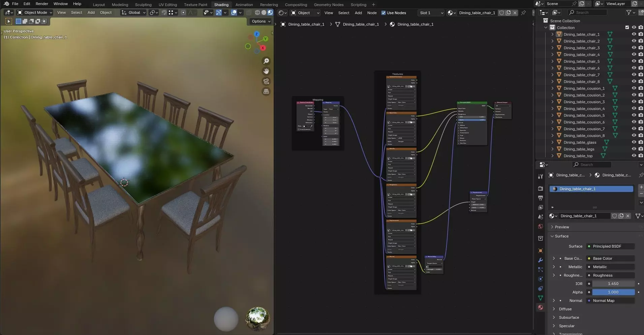Click the Alpha slider in material properties
The image size is (644, 335).
pos(613,292)
